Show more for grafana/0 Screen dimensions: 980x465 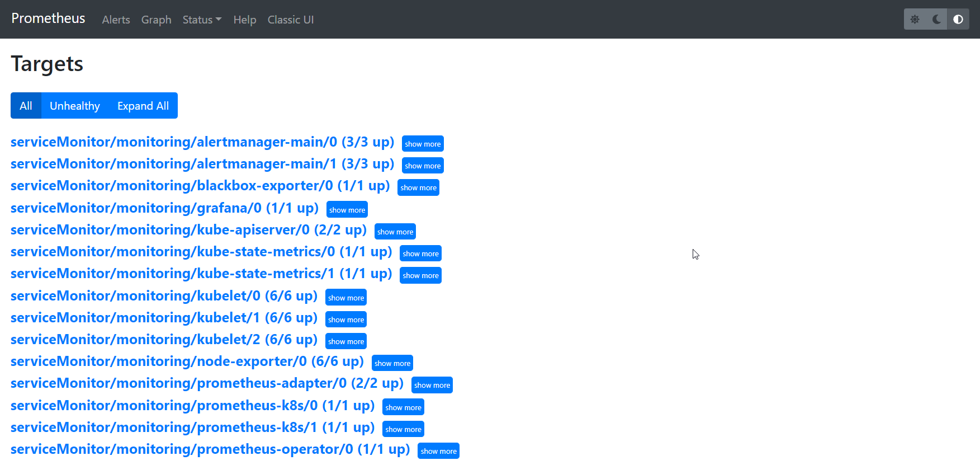(x=347, y=210)
